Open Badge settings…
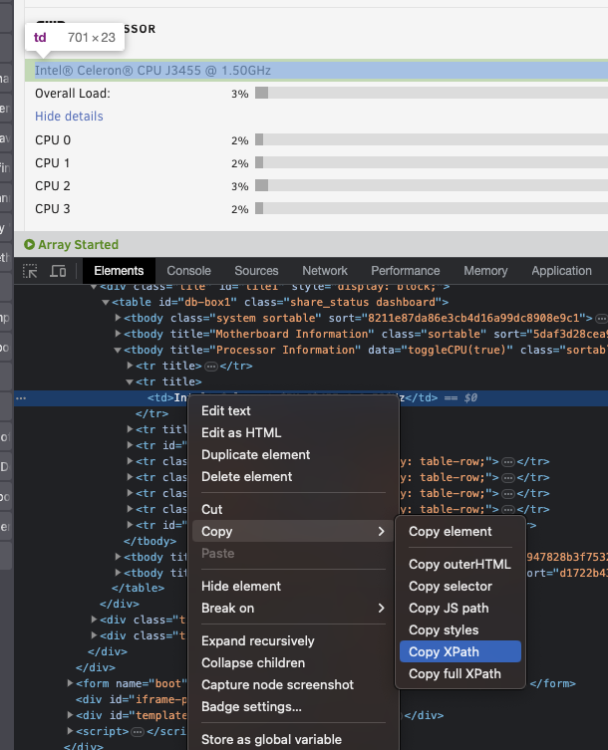The image size is (608, 750). click(293, 707)
